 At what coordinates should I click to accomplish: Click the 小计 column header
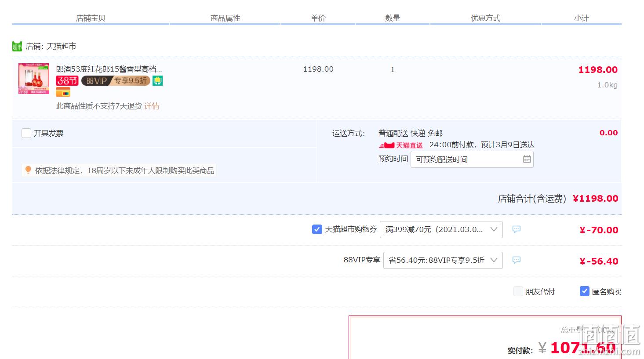click(x=581, y=18)
